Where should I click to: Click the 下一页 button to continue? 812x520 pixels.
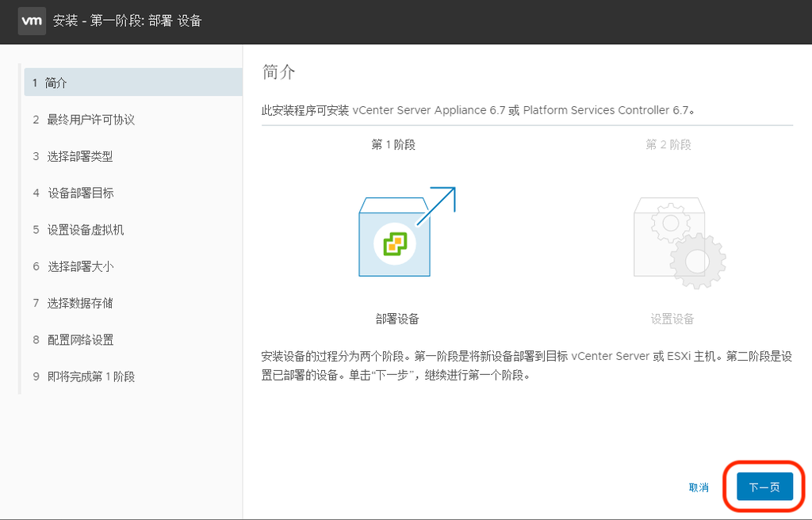[764, 486]
